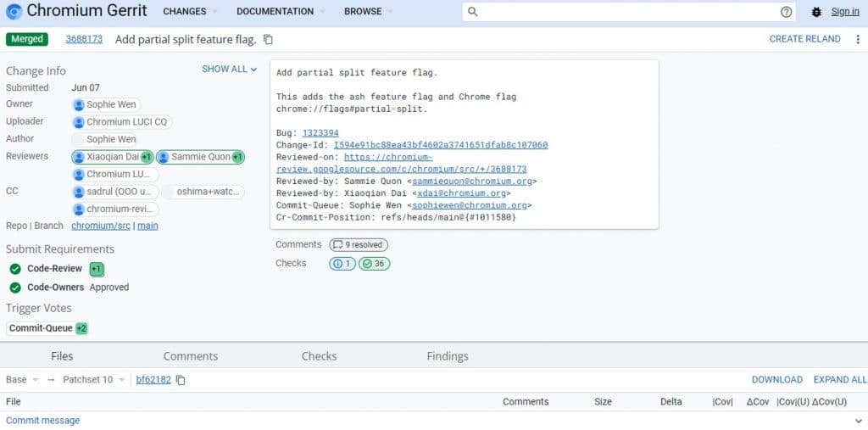Click the Merged status badge
This screenshot has height=430, width=868.
point(27,39)
